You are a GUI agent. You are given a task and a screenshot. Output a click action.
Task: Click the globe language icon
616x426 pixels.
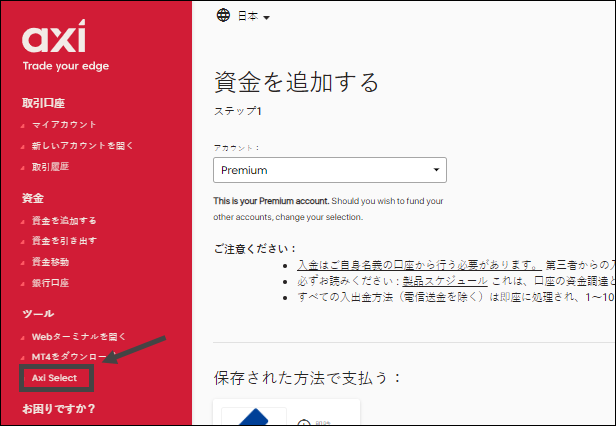click(x=222, y=16)
